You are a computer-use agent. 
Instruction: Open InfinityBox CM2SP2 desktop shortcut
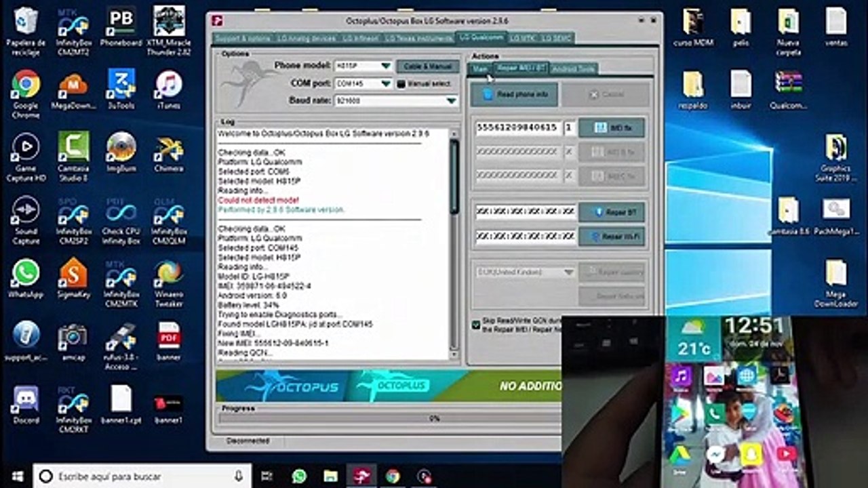[73, 220]
